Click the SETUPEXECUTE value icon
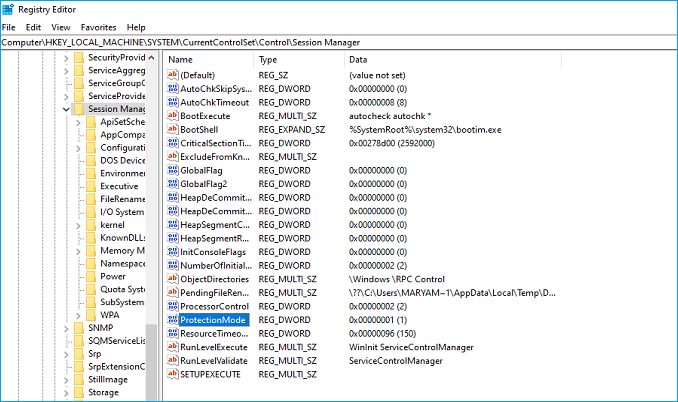The image size is (678, 402). (173, 374)
